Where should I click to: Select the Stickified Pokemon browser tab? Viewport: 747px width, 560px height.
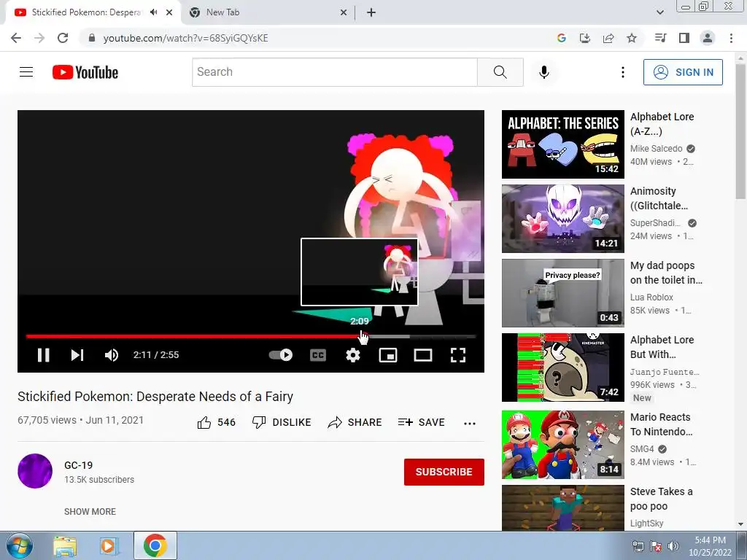coord(86,12)
